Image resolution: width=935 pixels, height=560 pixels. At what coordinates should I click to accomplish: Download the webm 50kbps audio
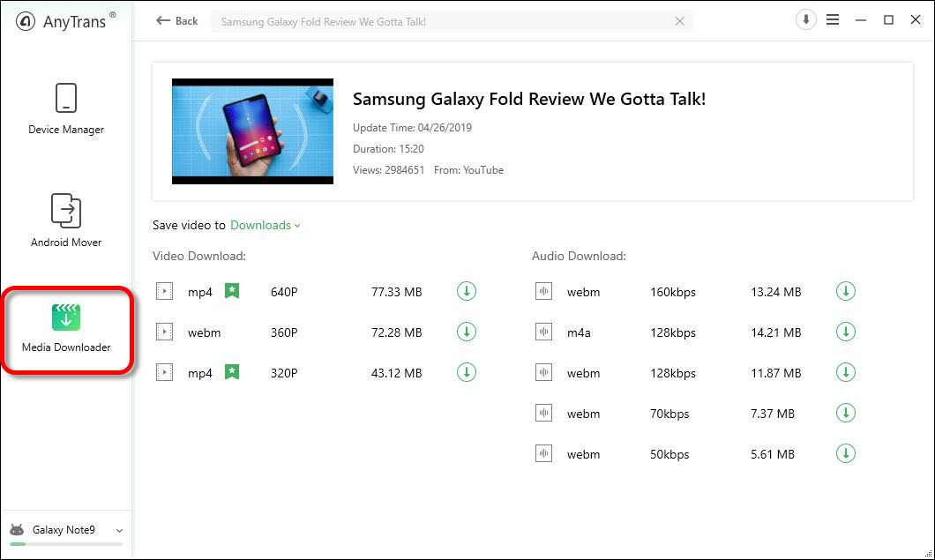(846, 454)
